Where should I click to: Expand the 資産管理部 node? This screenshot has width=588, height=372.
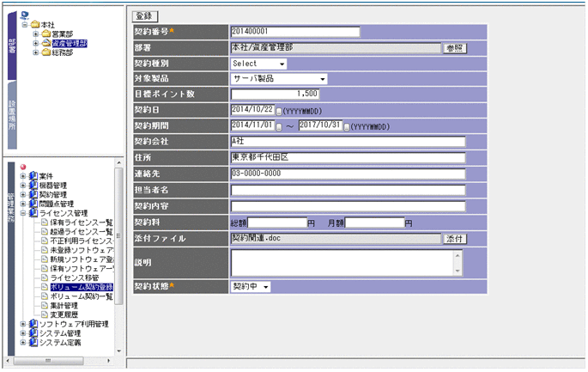click(x=36, y=43)
